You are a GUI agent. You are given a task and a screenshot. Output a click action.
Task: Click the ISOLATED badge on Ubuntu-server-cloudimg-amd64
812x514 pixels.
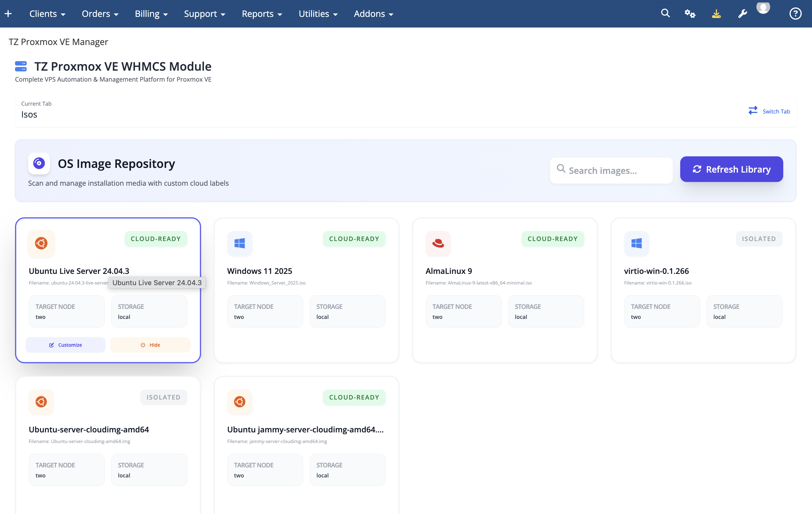coord(164,397)
